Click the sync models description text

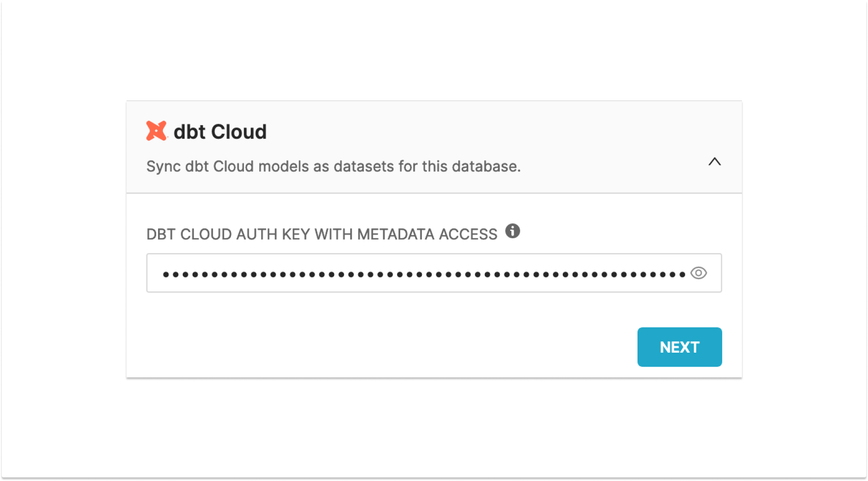pyautogui.click(x=333, y=166)
